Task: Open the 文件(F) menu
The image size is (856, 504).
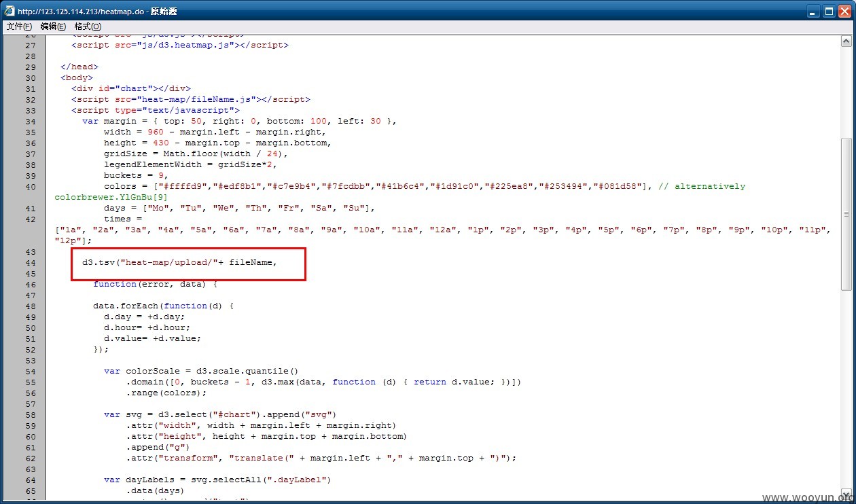Action: (x=19, y=26)
